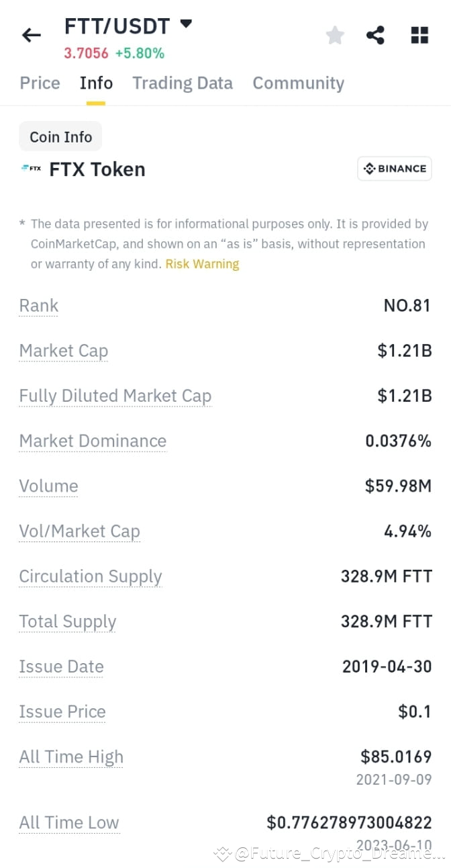This screenshot has width=451, height=868.
Task: Expand the Circulation Supply explanation
Action: pyautogui.click(x=91, y=576)
